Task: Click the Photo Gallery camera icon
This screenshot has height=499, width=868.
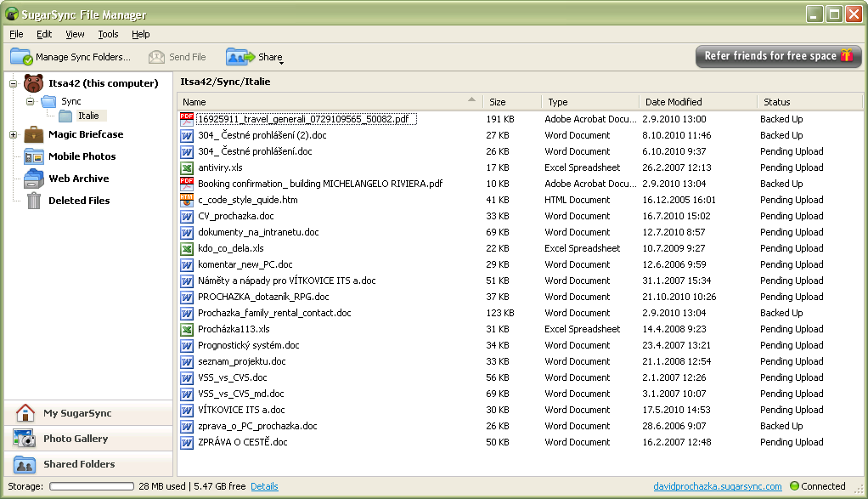Action: click(x=25, y=439)
